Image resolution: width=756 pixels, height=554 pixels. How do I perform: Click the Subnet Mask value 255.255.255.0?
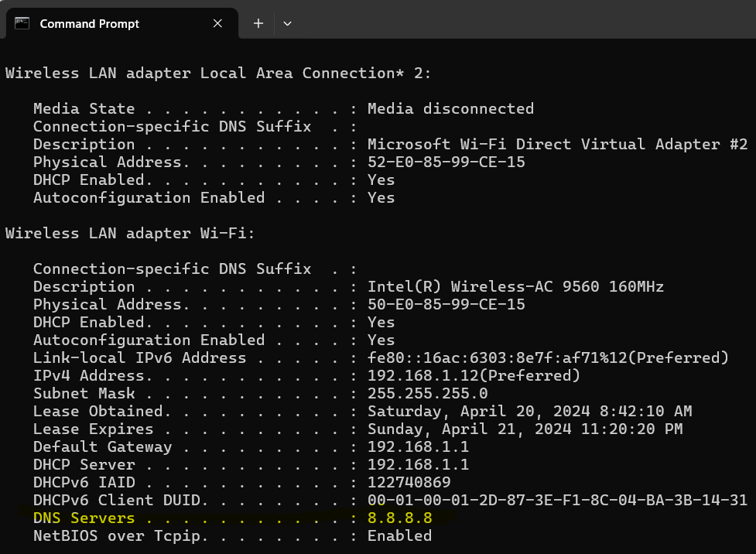point(427,394)
